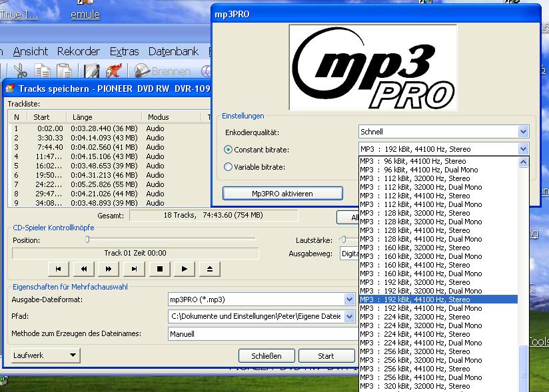Open the Rekorder menu
The image size is (549, 392).
(x=79, y=51)
